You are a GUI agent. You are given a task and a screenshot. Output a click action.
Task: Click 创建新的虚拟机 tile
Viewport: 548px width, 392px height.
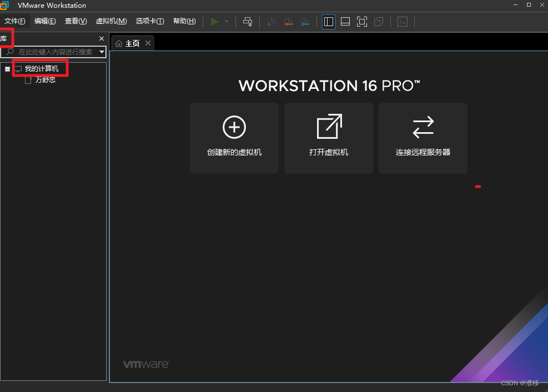234,138
